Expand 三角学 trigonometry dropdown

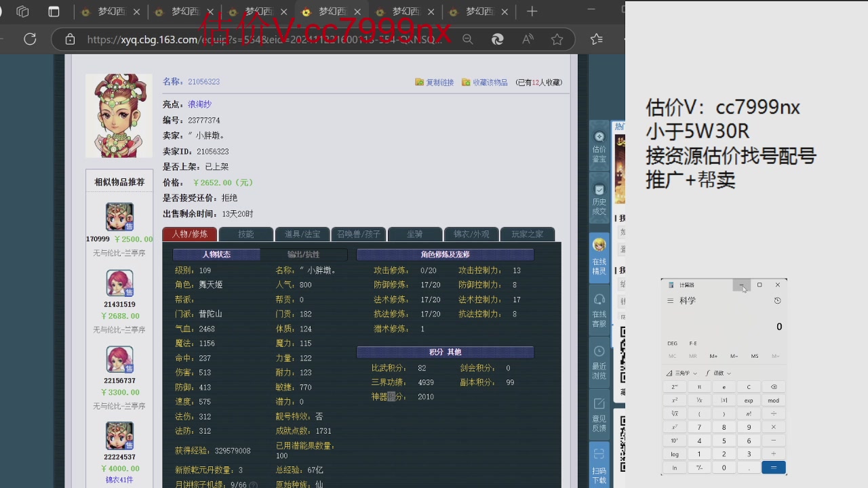(x=680, y=373)
